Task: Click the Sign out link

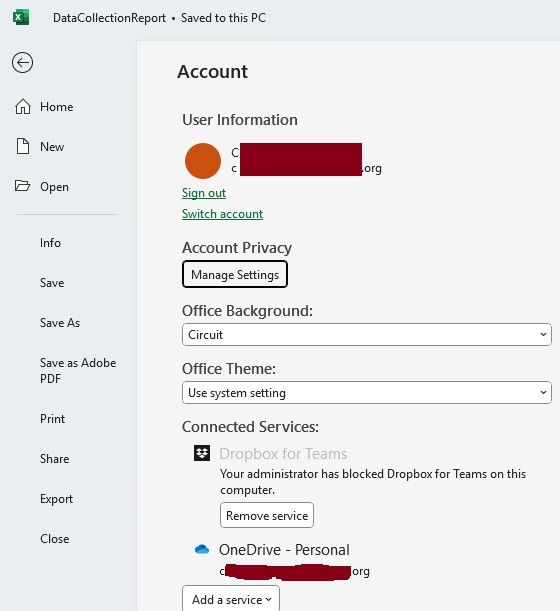Action: pos(204,193)
